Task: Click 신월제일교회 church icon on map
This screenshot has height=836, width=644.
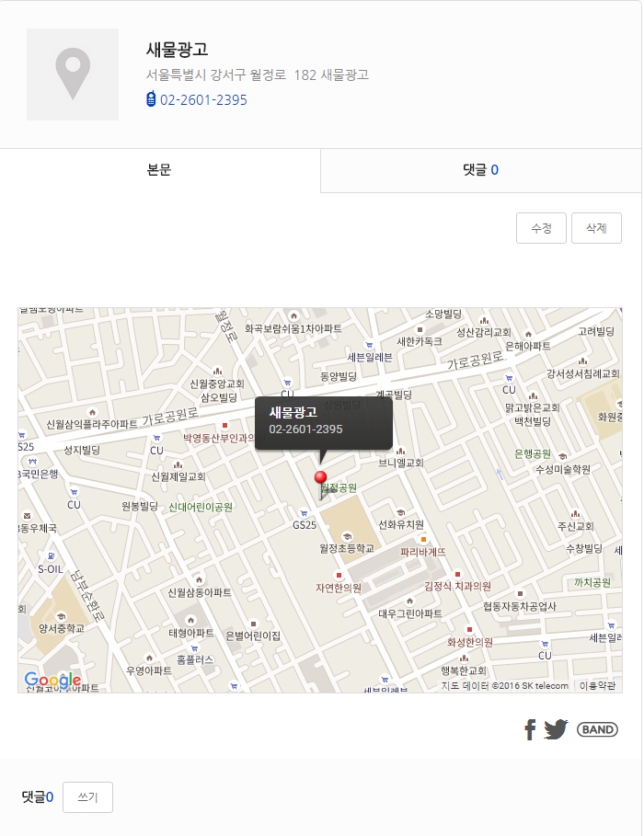Action: pyautogui.click(x=178, y=464)
